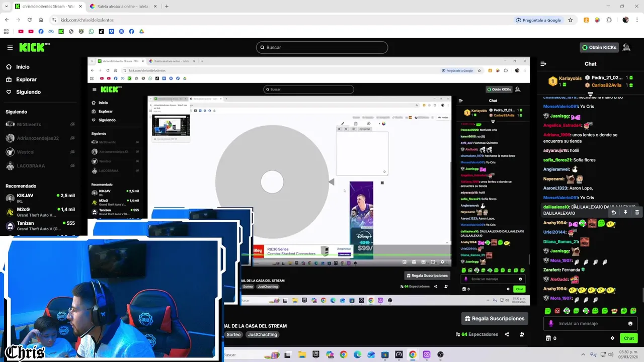Image resolution: width=644 pixels, height=362 pixels.
Task: Click the reply icon on dalilaalexa10 message
Action: point(614,213)
